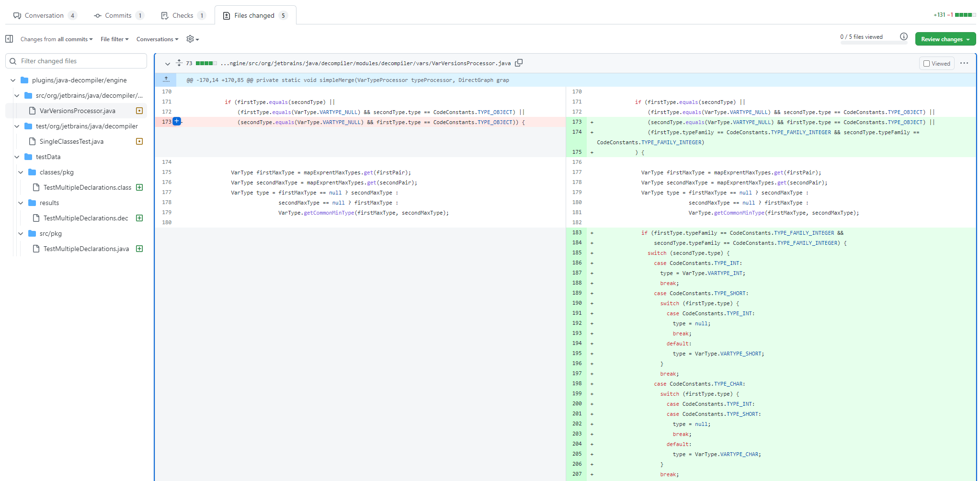Open SingleClassesTest.java in file tree
Screen dimensions: 980x481
(x=71, y=141)
